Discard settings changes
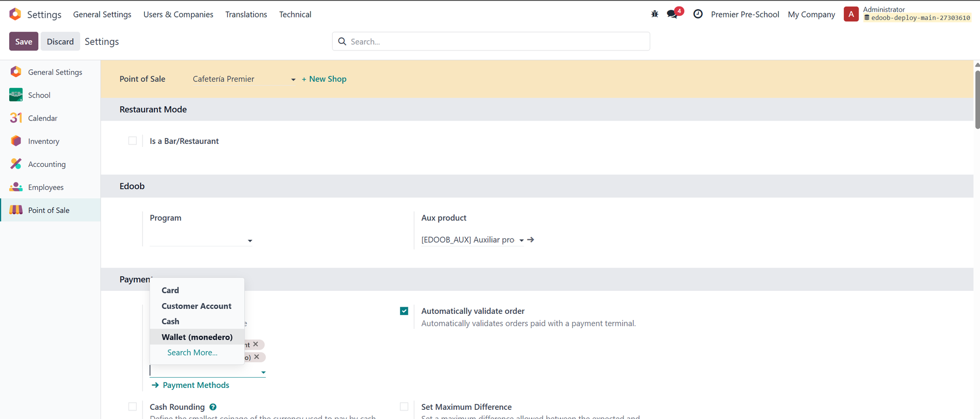 (60, 41)
